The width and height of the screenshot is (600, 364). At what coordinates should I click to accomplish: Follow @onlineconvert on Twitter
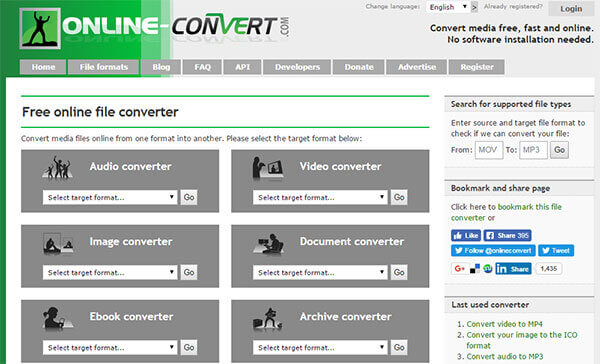click(493, 251)
